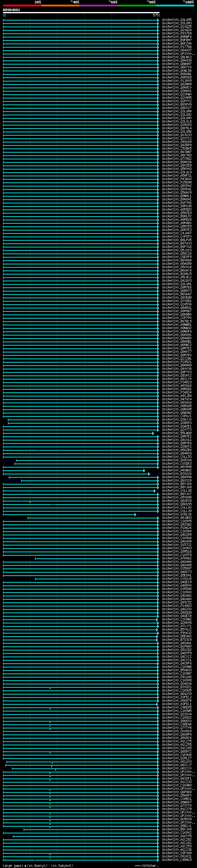Select hit label UniRef100_Q96491
197x868 pixels.
pyautogui.click(x=177, y=335)
